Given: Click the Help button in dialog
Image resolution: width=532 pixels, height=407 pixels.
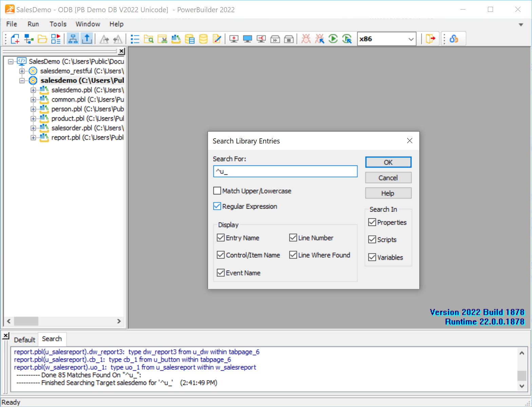Looking at the screenshot, I should [388, 193].
